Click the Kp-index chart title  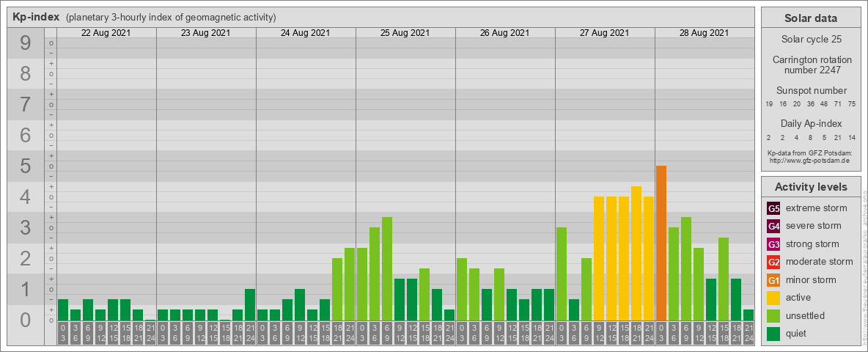[x=36, y=18]
